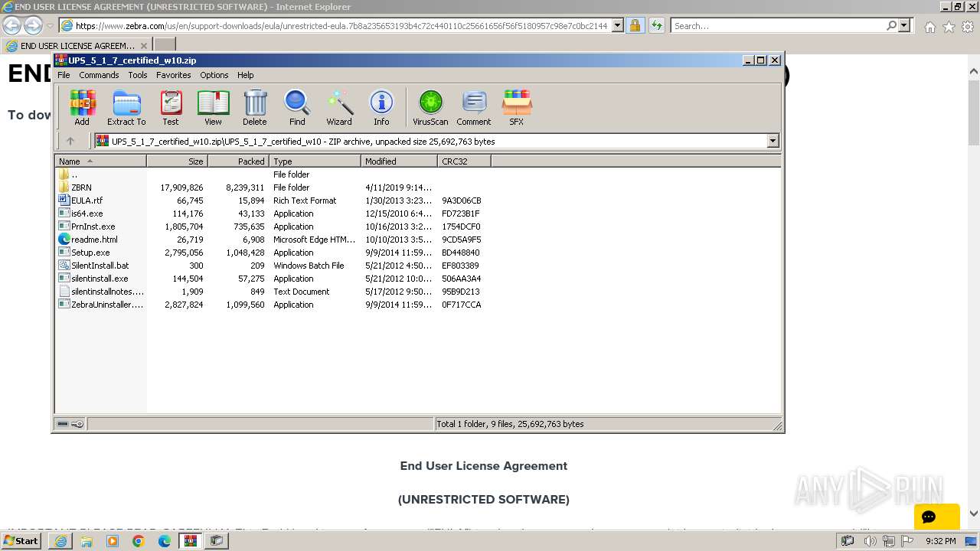Viewport: 980px width, 551px height.
Task: Open WinRAR File menu
Action: click(x=64, y=75)
